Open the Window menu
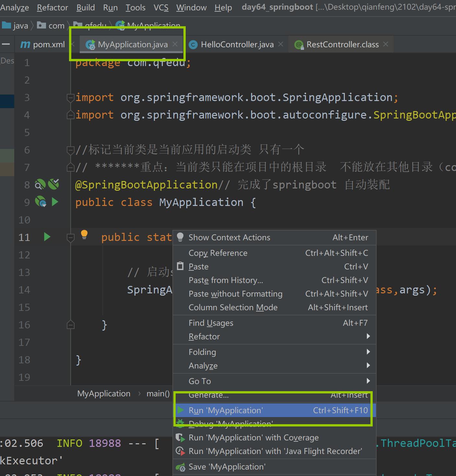The width and height of the screenshot is (456, 476). [191, 7]
